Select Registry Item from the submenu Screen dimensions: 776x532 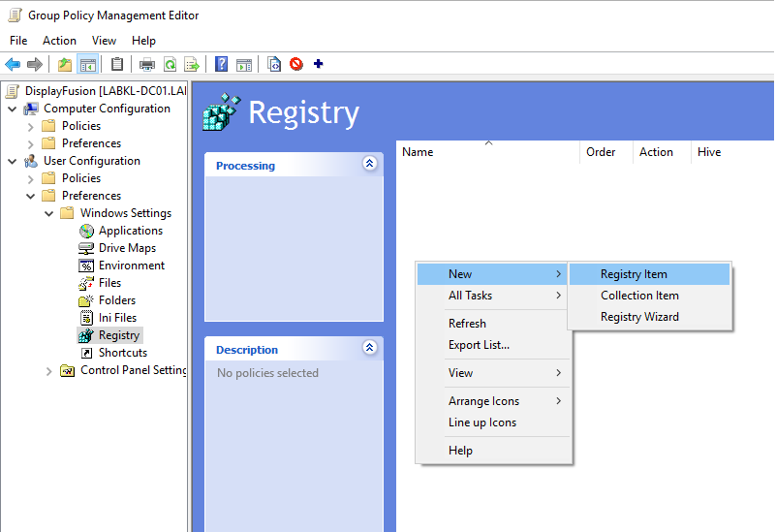[x=634, y=274]
